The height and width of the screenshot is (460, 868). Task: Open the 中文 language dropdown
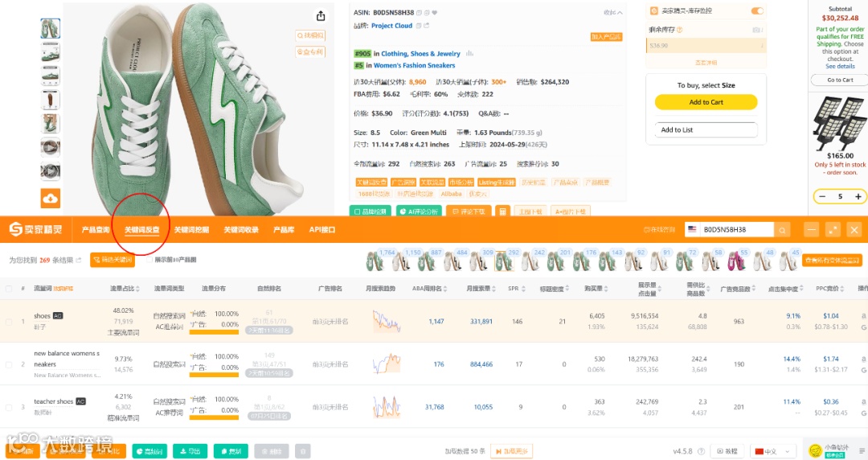[773, 451]
